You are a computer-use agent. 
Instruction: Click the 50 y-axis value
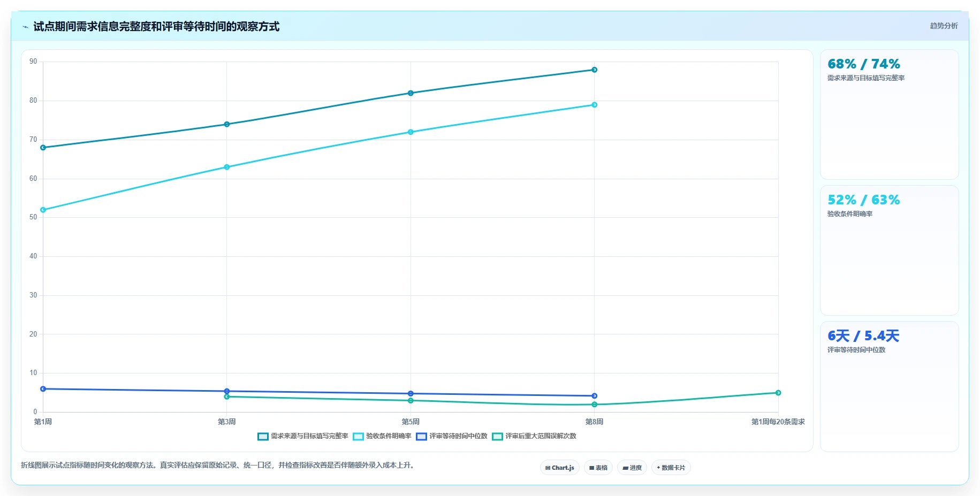[x=33, y=217]
